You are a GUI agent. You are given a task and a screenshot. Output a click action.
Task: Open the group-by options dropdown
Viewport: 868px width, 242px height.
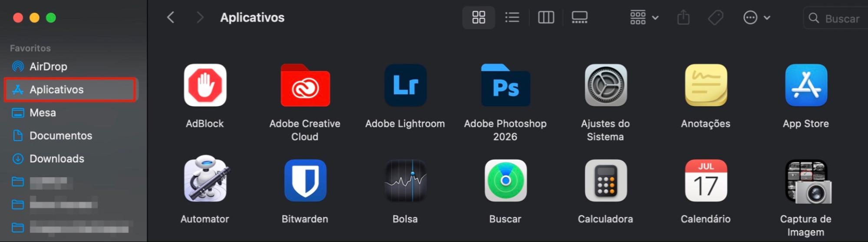(644, 17)
